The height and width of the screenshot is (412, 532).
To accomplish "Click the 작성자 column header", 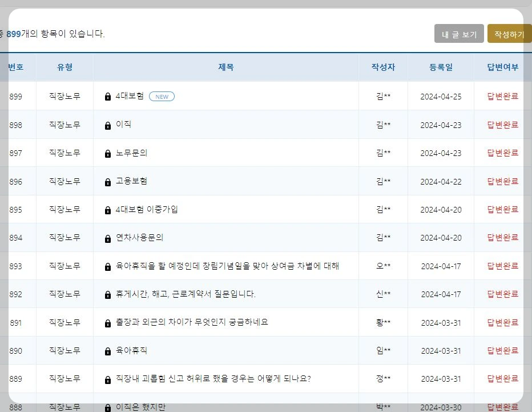I will (383, 67).
